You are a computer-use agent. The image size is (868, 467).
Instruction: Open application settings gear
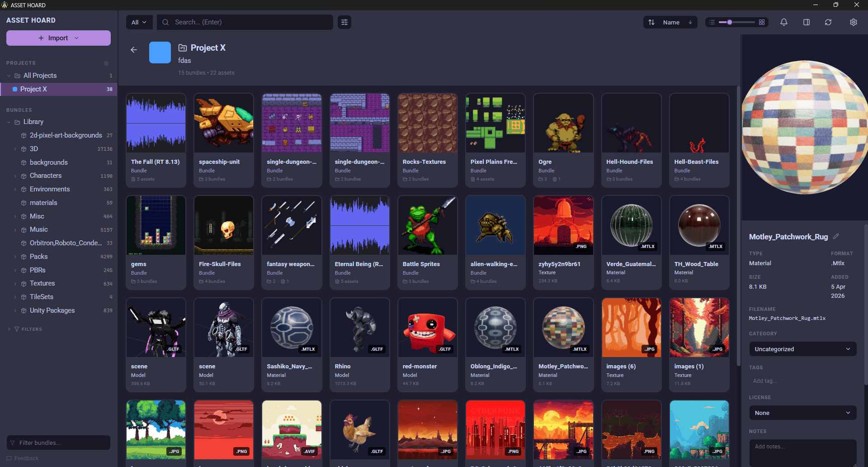[853, 22]
